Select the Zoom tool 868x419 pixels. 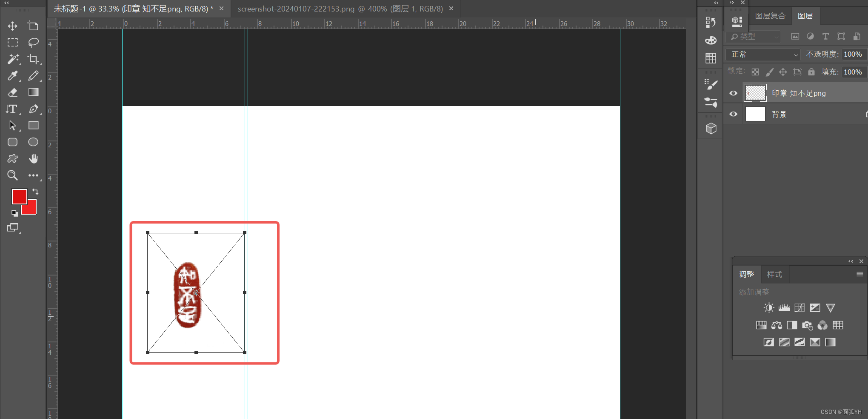tap(12, 175)
